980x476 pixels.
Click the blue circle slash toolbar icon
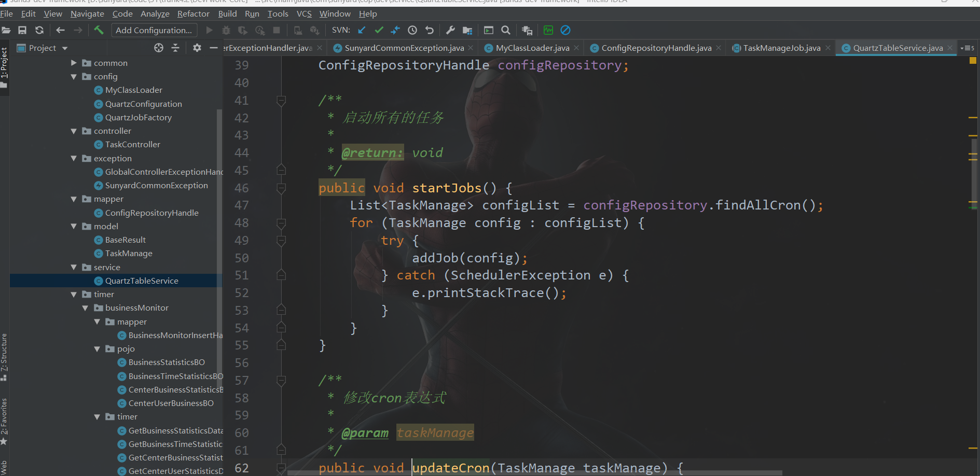point(565,30)
